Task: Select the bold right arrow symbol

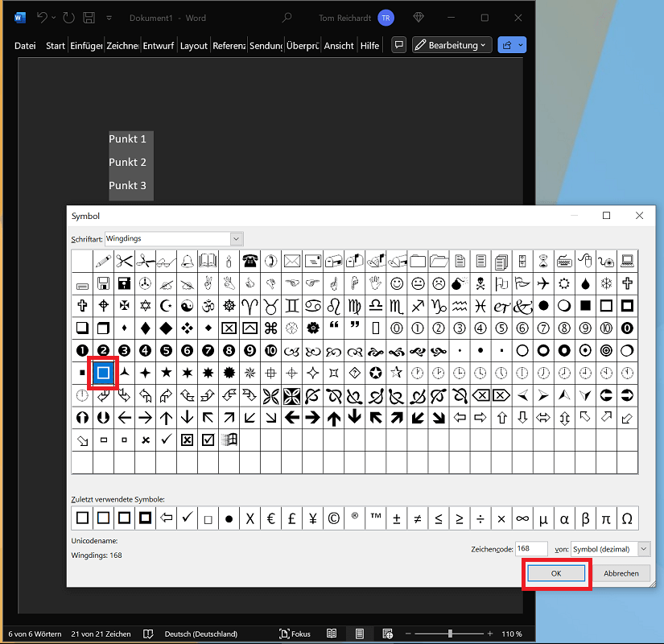Action: pos(313,418)
